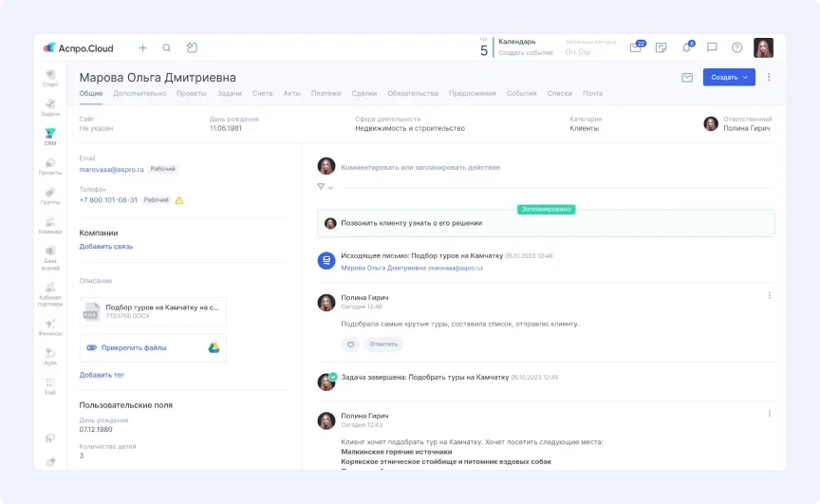The height and width of the screenshot is (504, 820).
Task: Open the Google Drive attach icon
Action: click(x=214, y=347)
